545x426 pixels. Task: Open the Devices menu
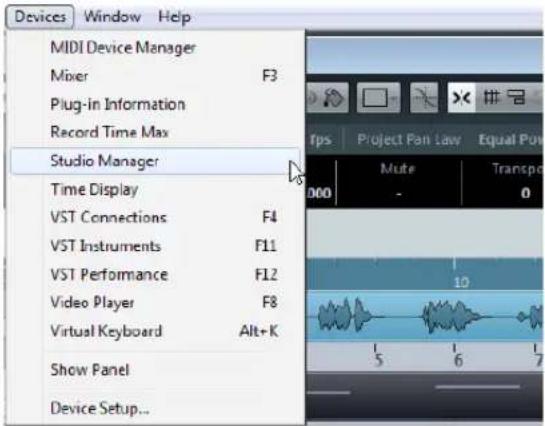click(x=40, y=17)
